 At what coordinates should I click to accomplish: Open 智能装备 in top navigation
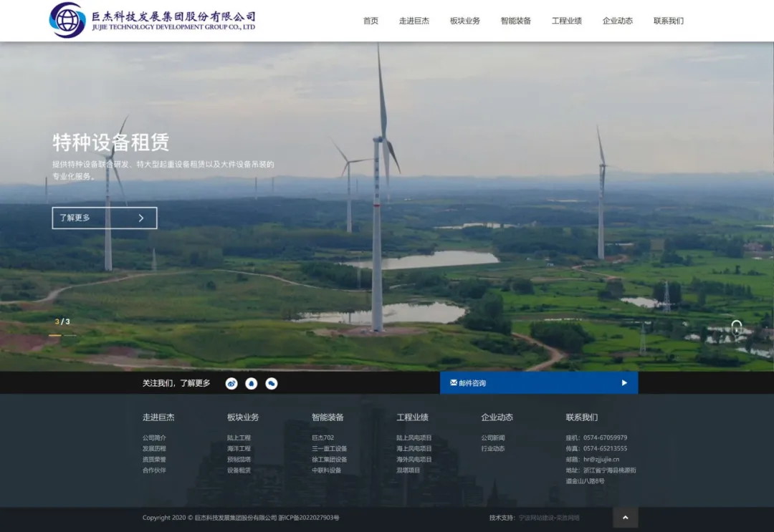516,21
